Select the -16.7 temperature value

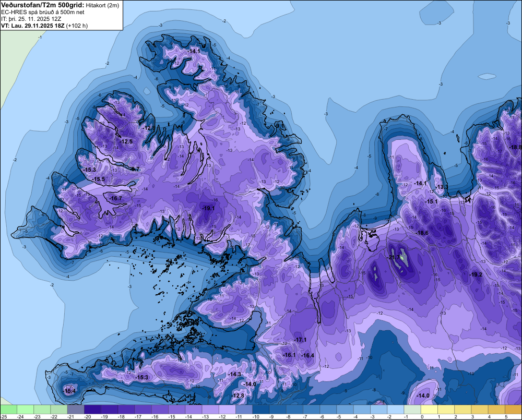(x=115, y=198)
